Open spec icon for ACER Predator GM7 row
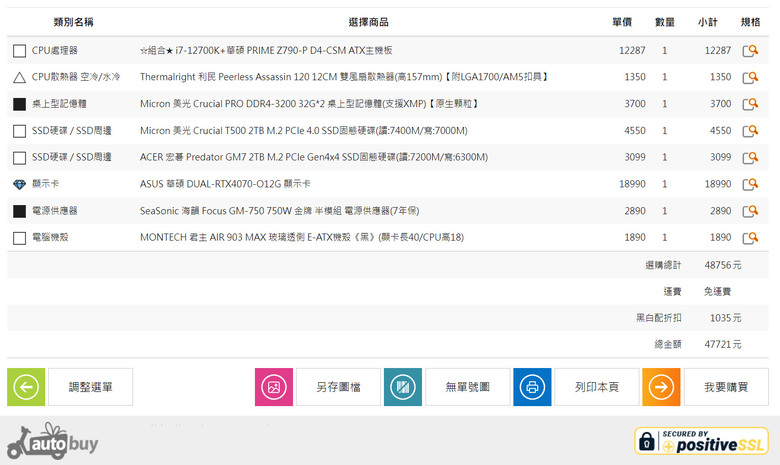This screenshot has height=465, width=780. [x=750, y=158]
